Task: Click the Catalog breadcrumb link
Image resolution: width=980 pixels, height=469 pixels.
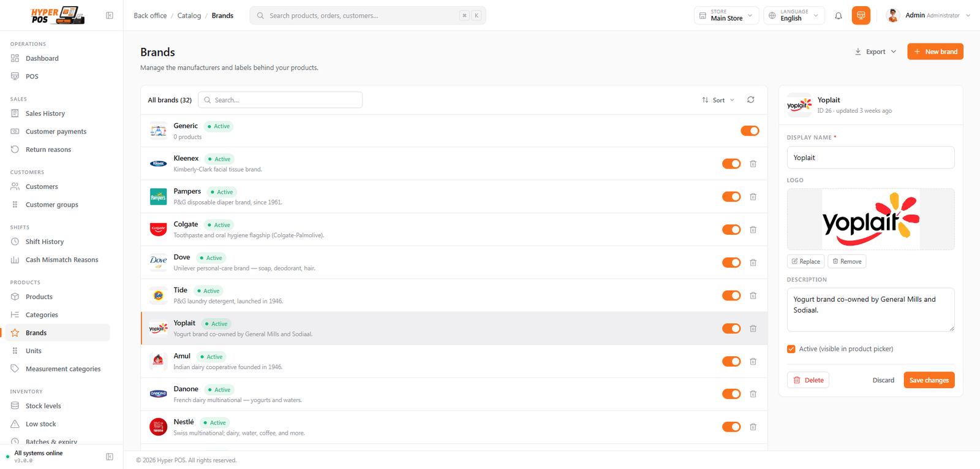Action: pyautogui.click(x=189, y=15)
